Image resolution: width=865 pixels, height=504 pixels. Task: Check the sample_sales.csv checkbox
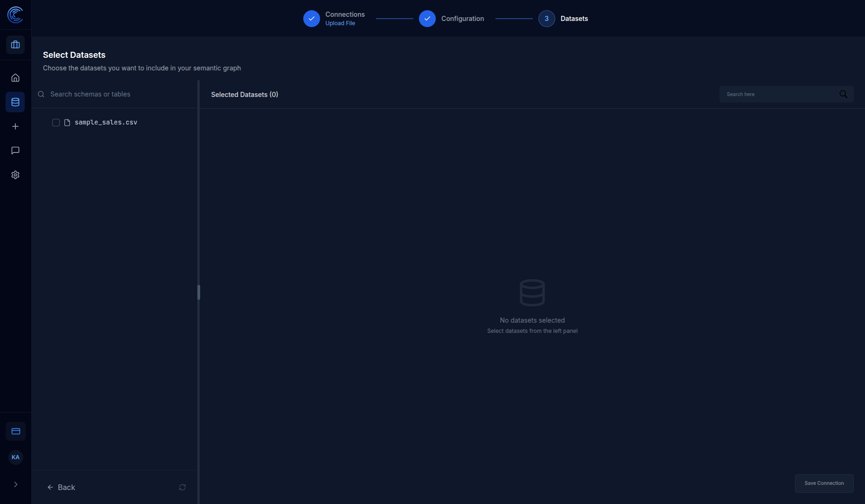pyautogui.click(x=56, y=123)
